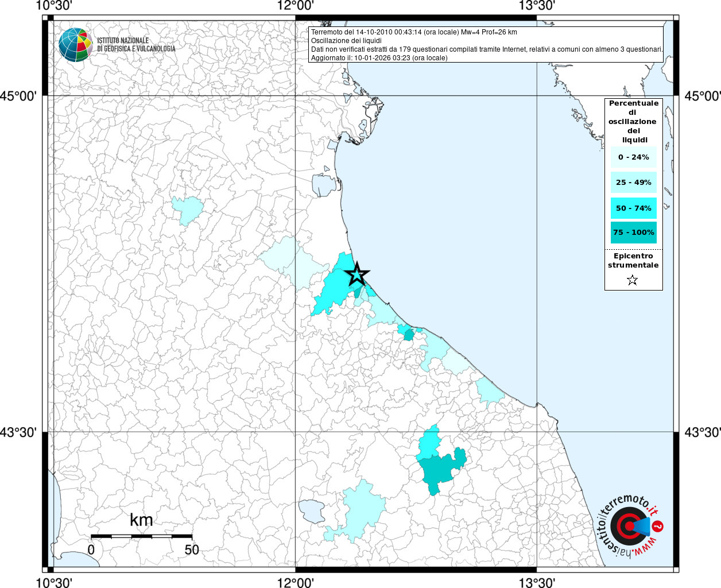This screenshot has width=721, height=588.
Task: Select the 25 - 49% legend swatch
Action: [633, 183]
